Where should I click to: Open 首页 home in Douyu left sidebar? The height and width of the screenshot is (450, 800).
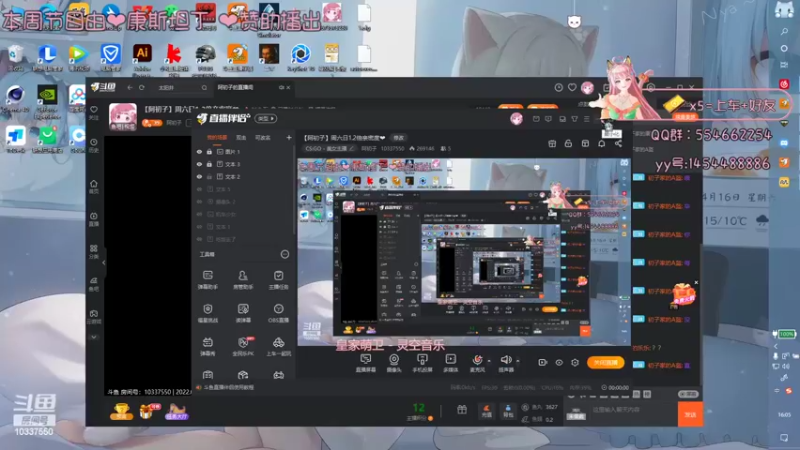[x=94, y=186]
